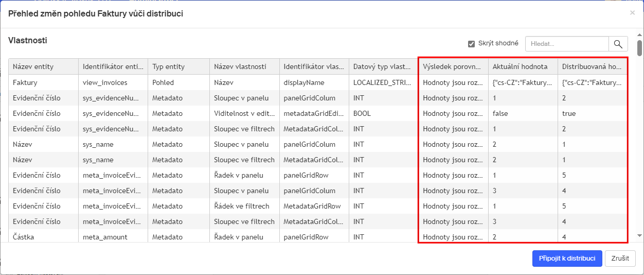This screenshot has width=644, height=275.
Task: Click the metadataGridEdi identifier cell
Action: (x=314, y=113)
